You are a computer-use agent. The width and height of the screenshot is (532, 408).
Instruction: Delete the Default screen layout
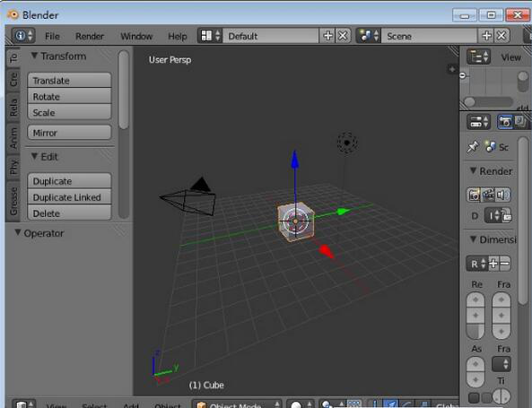pos(343,36)
